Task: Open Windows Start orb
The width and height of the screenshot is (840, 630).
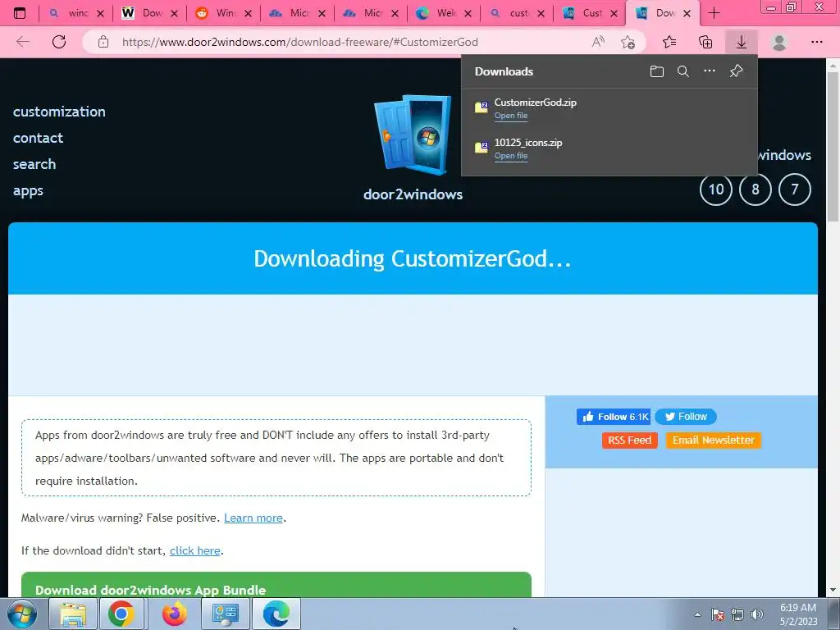Action: 22,614
